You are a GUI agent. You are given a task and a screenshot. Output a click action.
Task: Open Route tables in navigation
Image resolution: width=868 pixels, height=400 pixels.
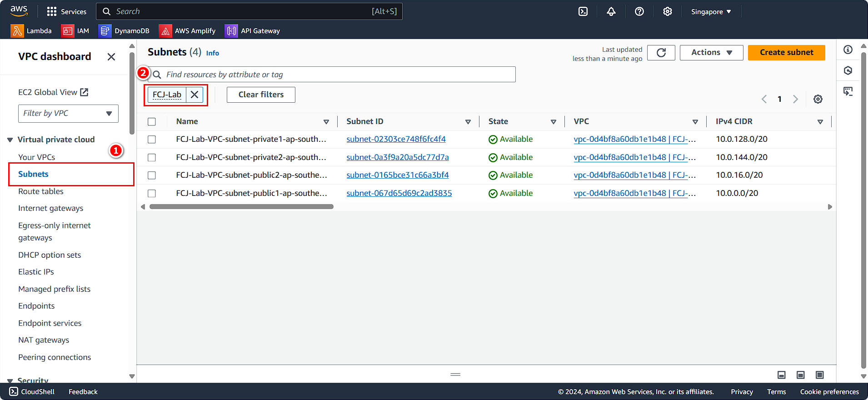(x=41, y=191)
